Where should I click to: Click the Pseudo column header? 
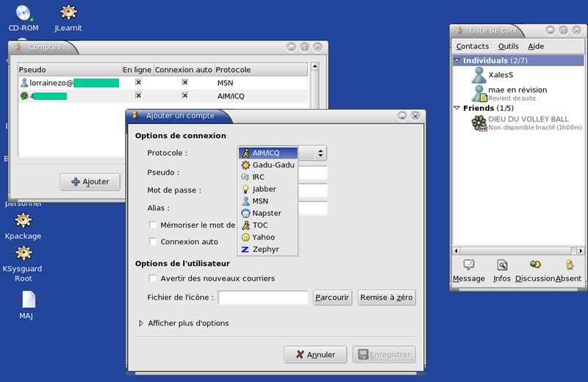pyautogui.click(x=70, y=70)
